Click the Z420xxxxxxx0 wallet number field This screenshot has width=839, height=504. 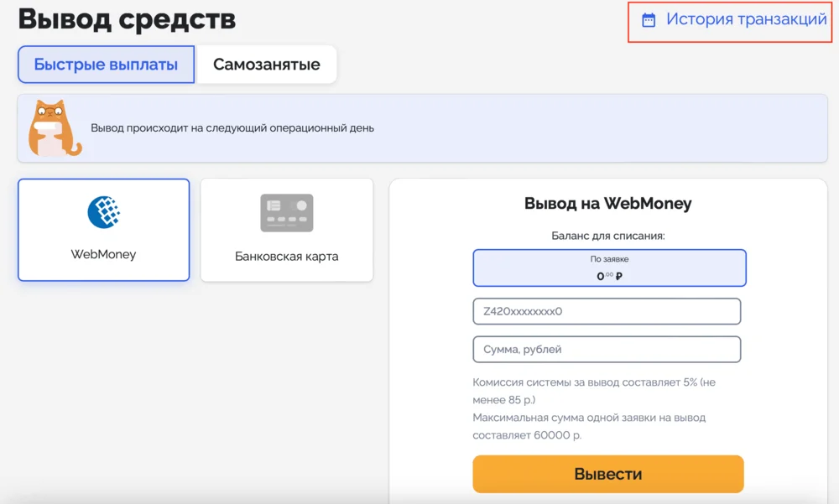pos(607,311)
